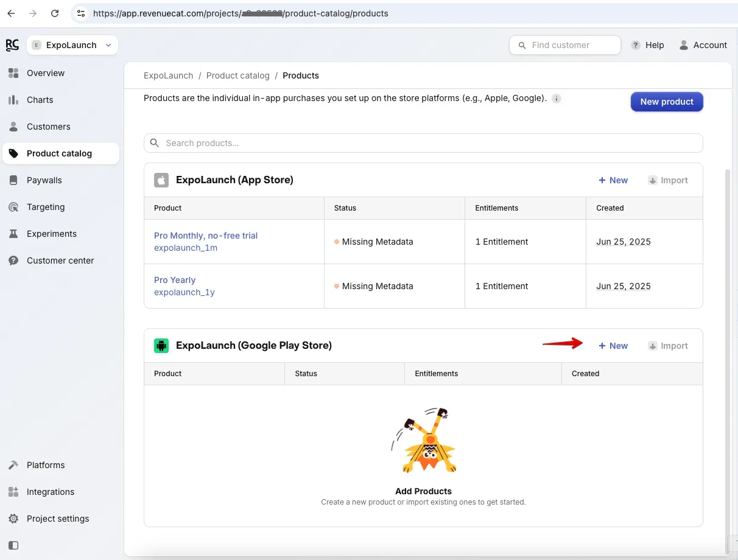The width and height of the screenshot is (738, 560).
Task: Open Platforms in the sidebar
Action: coord(61,465)
